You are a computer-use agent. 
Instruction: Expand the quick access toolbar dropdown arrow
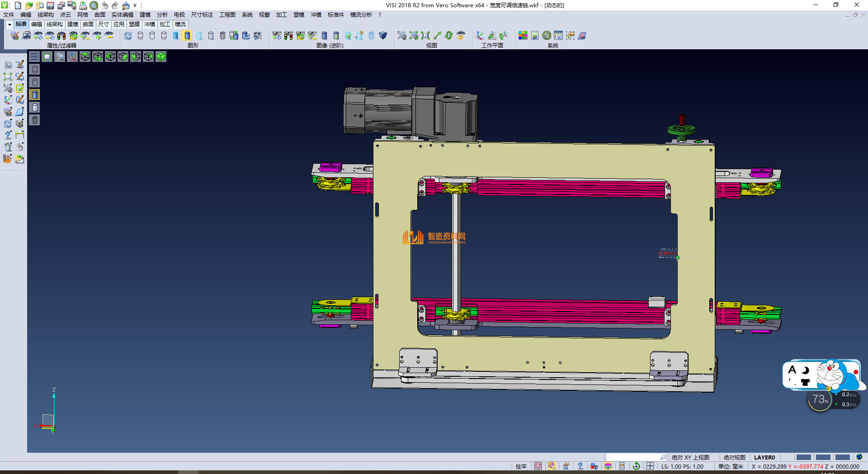pyautogui.click(x=135, y=5)
